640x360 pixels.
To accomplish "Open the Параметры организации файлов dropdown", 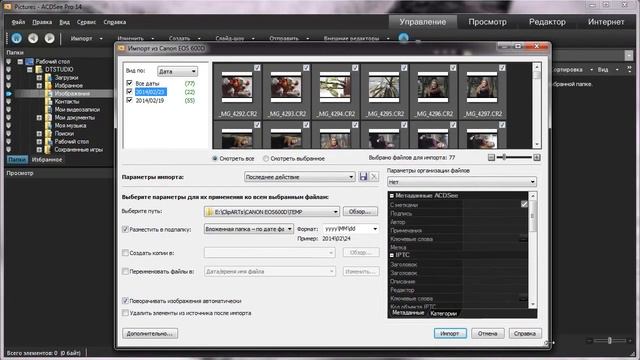I will click(462, 182).
